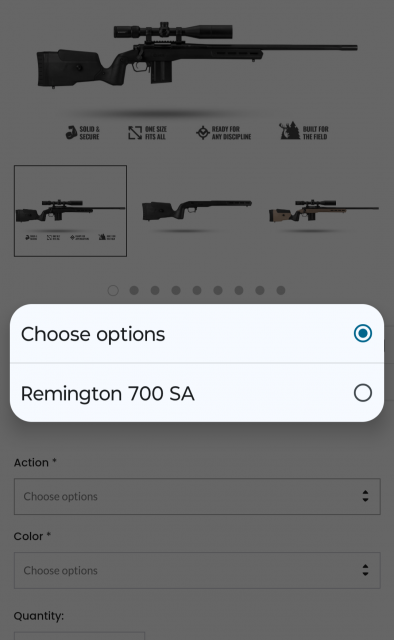Pick the Choose options menu entry
Image resolution: width=394 pixels, height=640 pixels.
pyautogui.click(x=197, y=333)
